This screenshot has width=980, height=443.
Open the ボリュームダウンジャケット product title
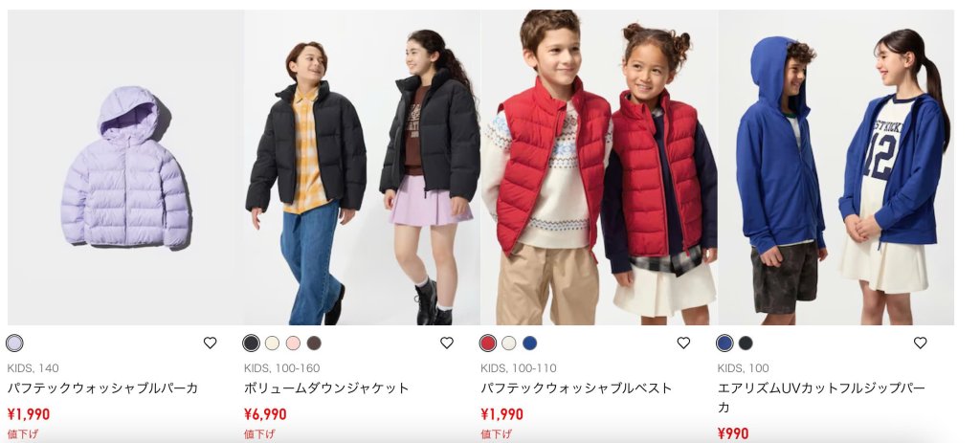coord(326,388)
